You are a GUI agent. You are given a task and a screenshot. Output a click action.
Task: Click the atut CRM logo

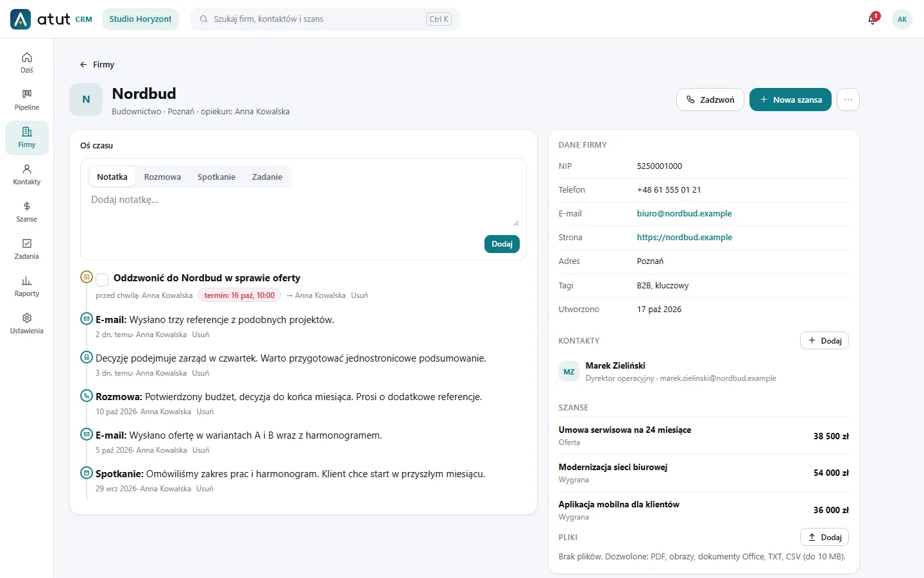coord(51,19)
